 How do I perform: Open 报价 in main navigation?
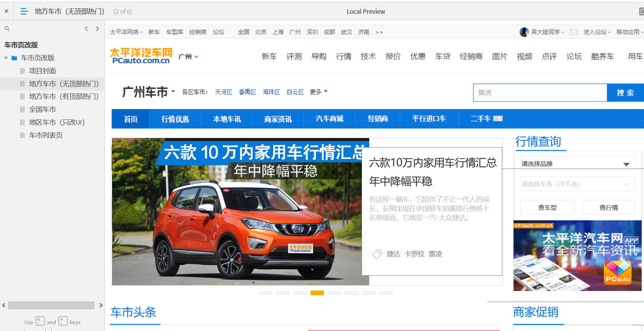click(393, 56)
